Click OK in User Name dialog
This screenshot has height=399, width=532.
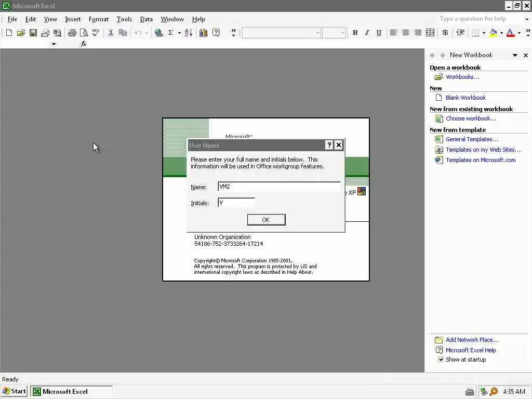266,220
